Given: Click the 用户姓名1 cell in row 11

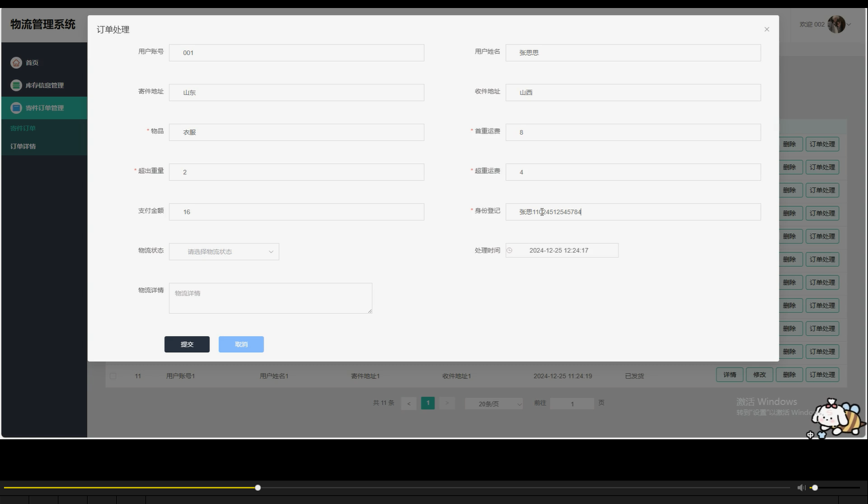Looking at the screenshot, I should click(274, 376).
